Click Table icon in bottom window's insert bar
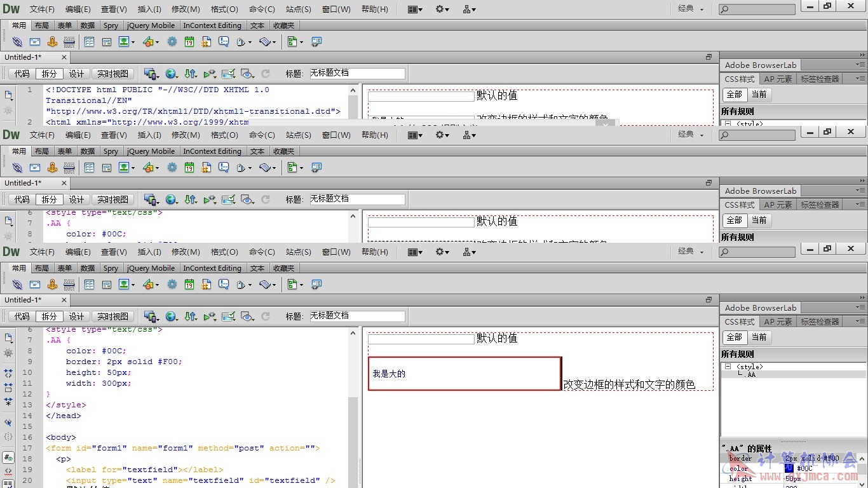 pyautogui.click(x=89, y=285)
